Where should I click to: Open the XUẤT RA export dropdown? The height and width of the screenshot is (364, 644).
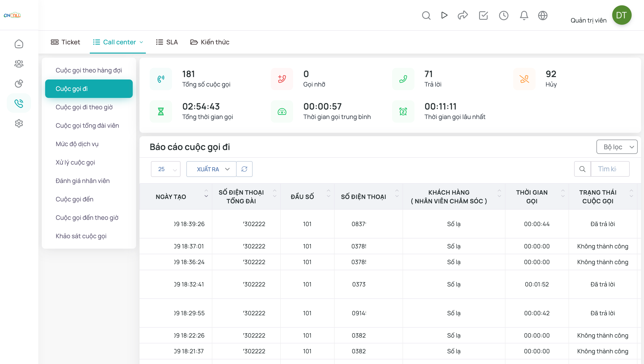pyautogui.click(x=211, y=169)
